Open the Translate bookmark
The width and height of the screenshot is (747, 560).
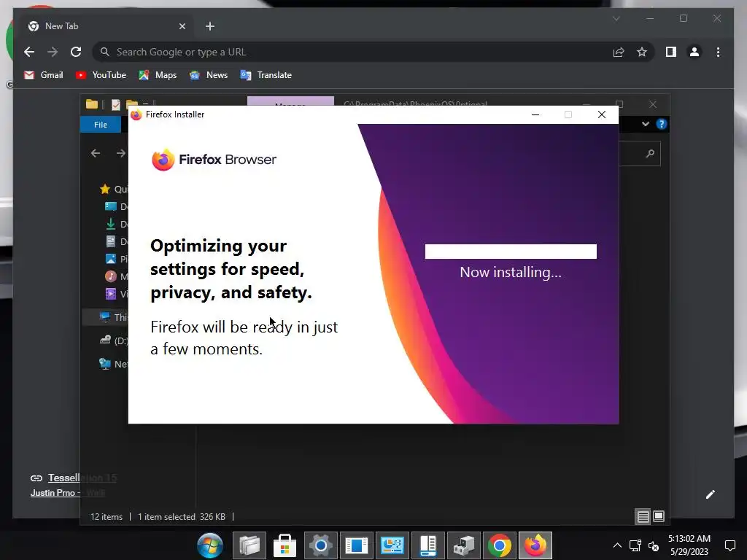click(266, 75)
